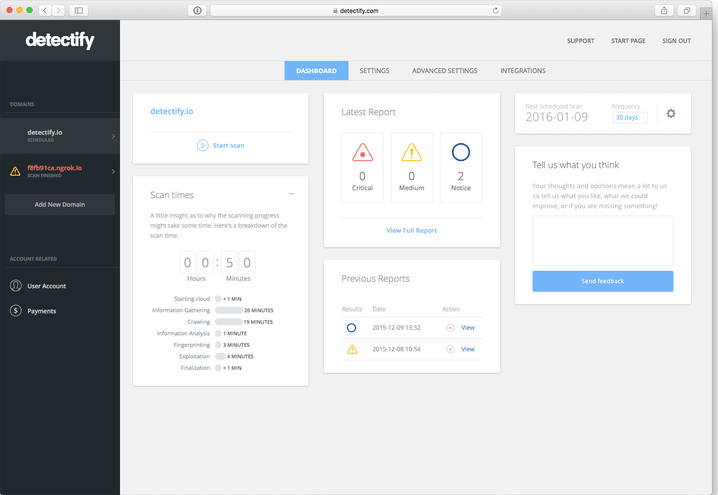718x495 pixels.
Task: Switch to the Dashboard tab
Action: coord(316,71)
